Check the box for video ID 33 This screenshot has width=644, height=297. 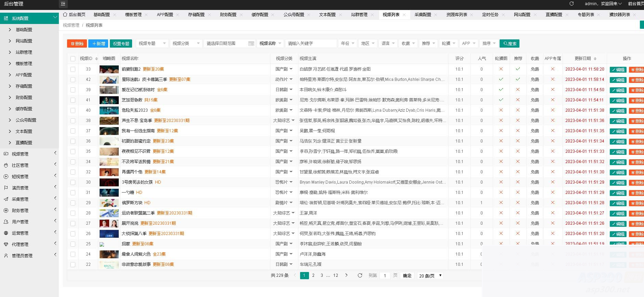click(x=73, y=69)
